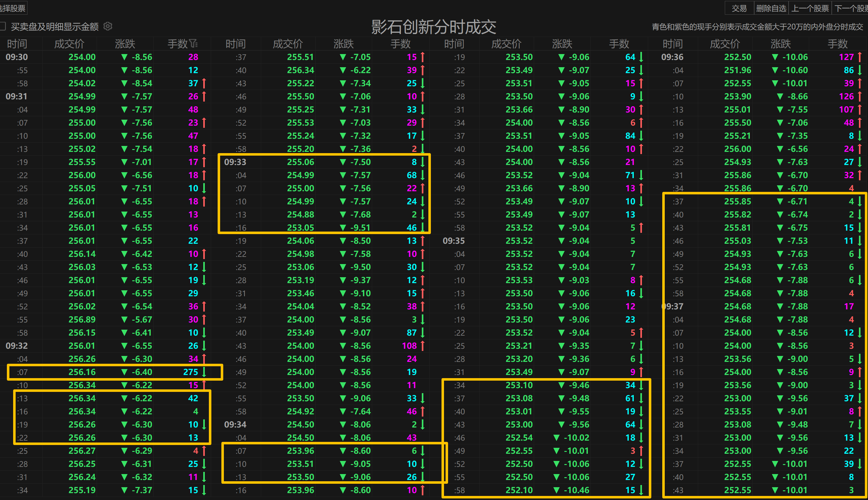Click red up arrow beside 108 lots
The height and width of the screenshot is (500, 868).
423,346
